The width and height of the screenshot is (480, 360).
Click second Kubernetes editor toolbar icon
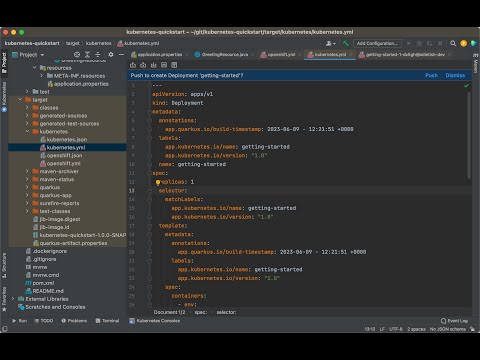(143, 65)
